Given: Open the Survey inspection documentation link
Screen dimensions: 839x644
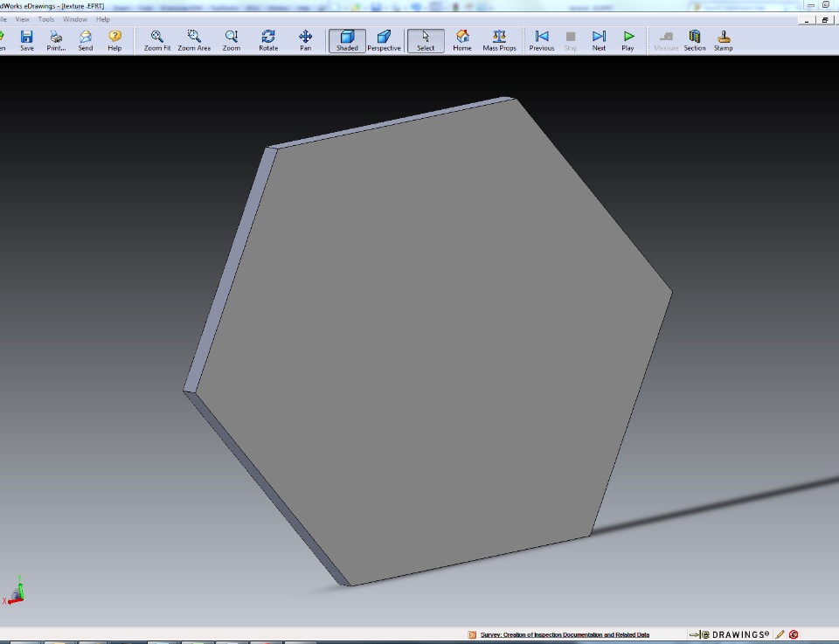Looking at the screenshot, I should (x=565, y=634).
